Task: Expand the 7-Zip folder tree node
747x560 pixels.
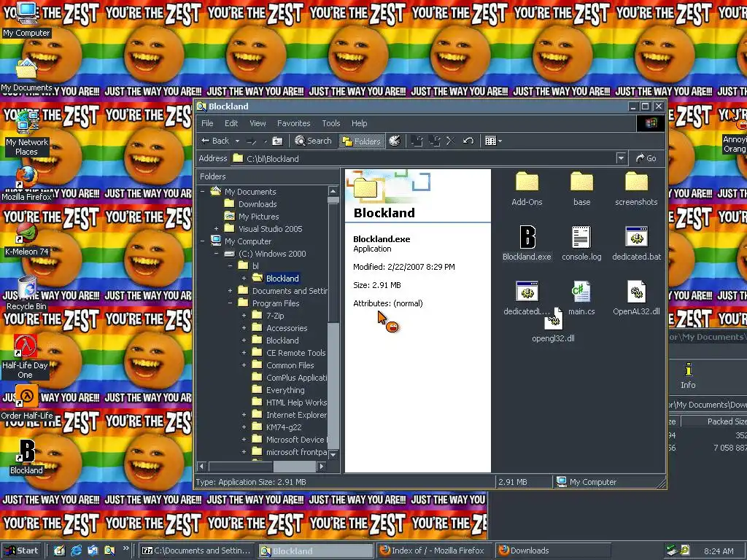Action: click(244, 316)
